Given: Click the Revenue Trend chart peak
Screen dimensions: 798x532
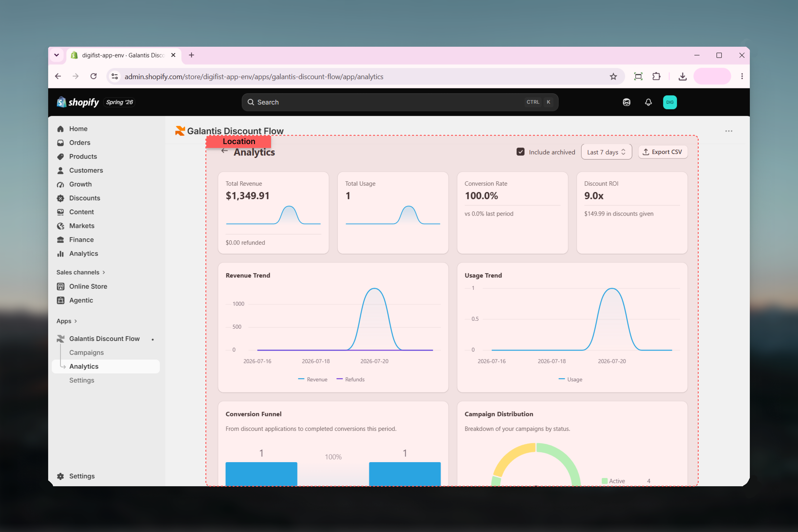Looking at the screenshot, I should pos(374,289).
